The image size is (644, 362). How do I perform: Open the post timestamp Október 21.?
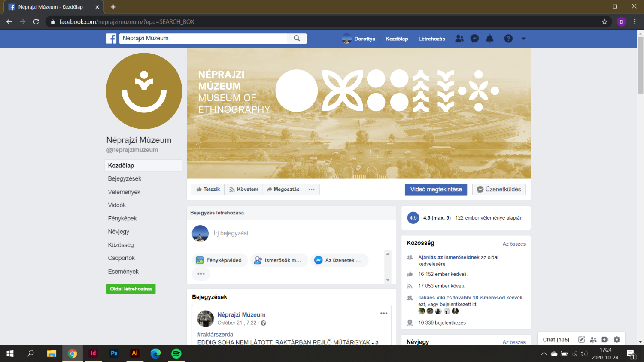coord(237,323)
